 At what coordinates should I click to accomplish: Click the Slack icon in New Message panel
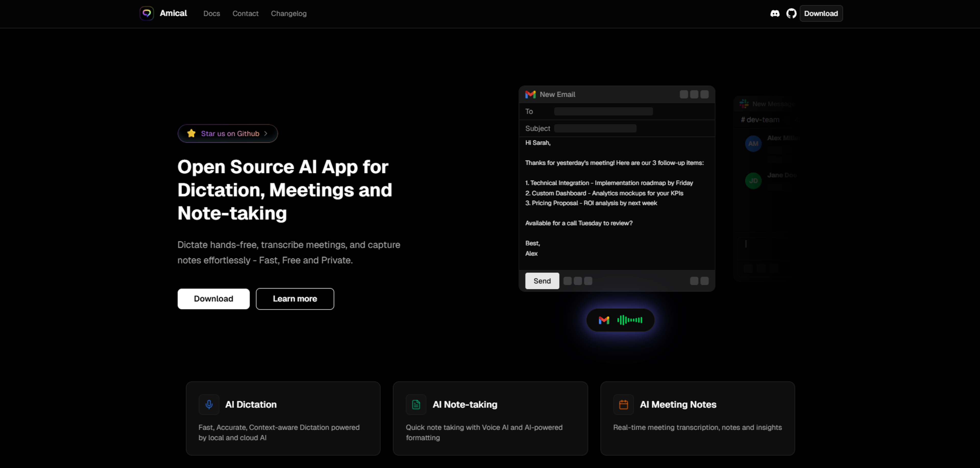744,103
